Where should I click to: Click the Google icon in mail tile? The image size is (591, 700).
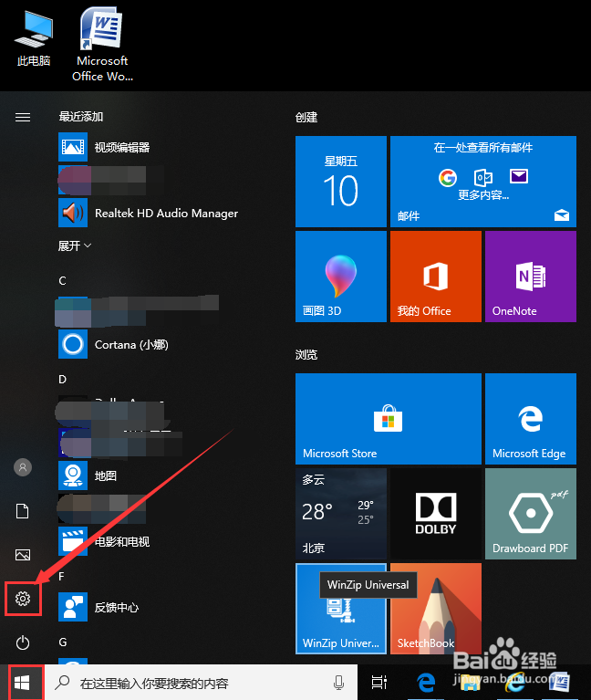click(x=448, y=177)
